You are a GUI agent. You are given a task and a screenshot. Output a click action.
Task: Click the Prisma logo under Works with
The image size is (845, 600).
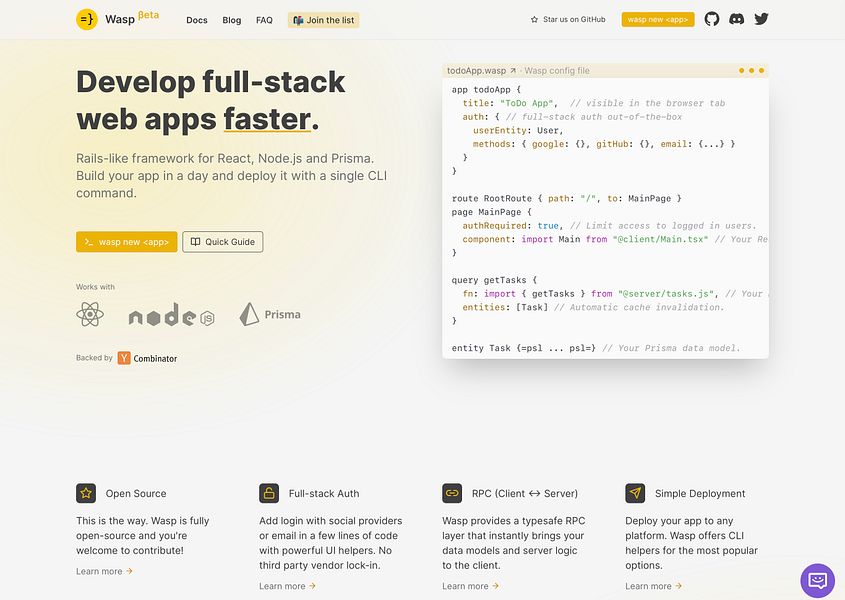[270, 314]
